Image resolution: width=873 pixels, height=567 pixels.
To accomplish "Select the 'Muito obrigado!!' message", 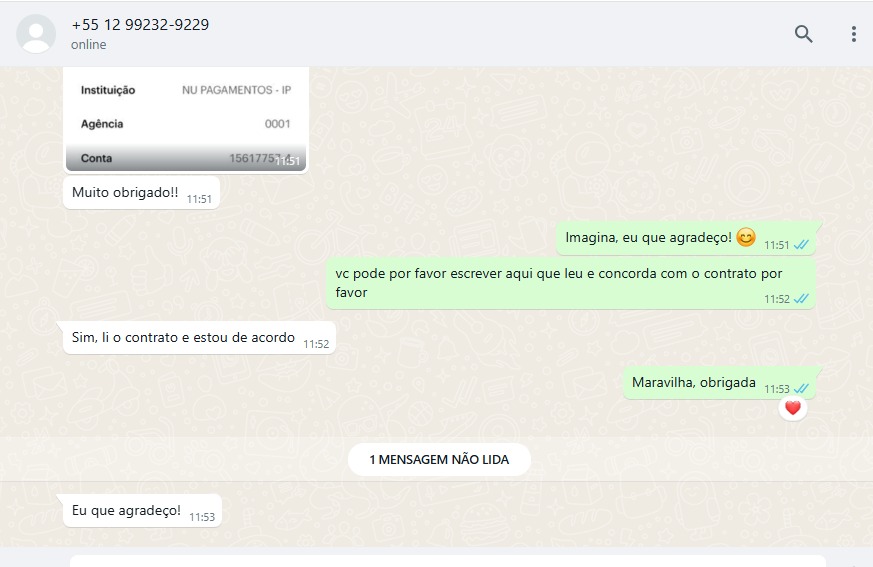I will tap(141, 193).
